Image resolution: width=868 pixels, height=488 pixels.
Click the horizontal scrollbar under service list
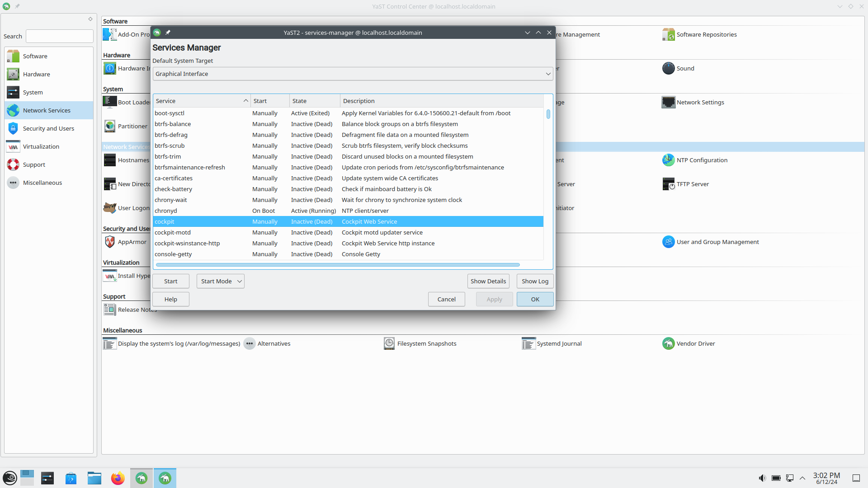[x=338, y=265]
